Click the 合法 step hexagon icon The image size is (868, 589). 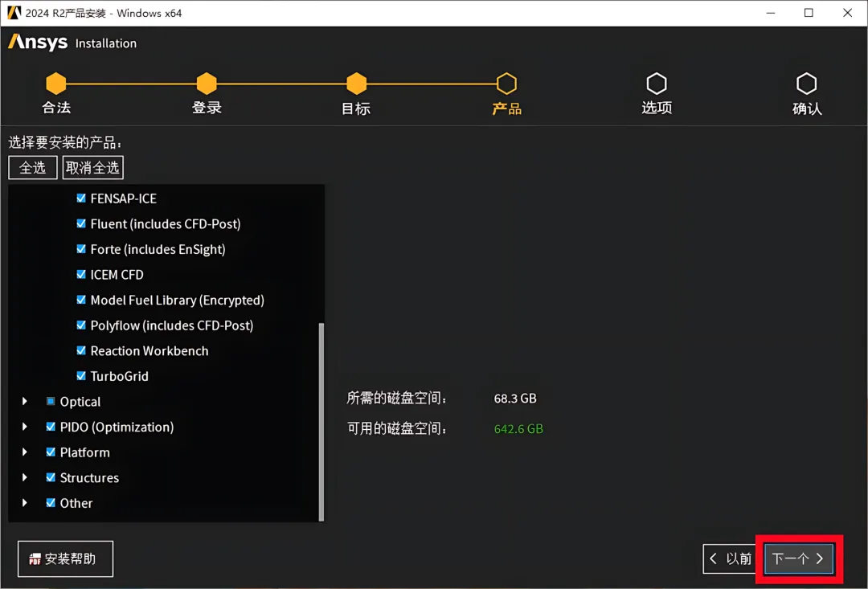coord(56,84)
